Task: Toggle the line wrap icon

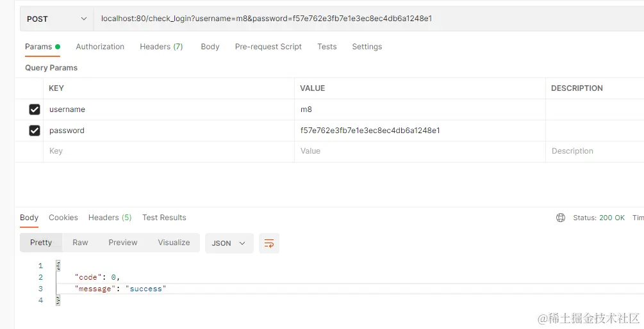Action: 269,243
